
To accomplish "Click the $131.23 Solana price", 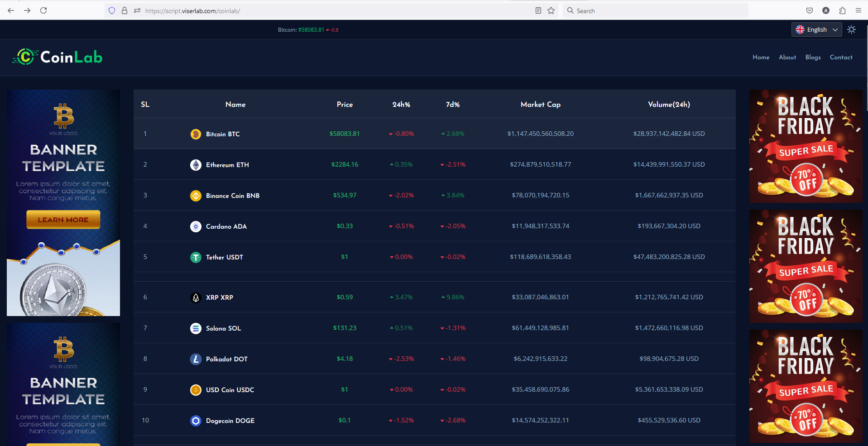I will click(x=345, y=328).
